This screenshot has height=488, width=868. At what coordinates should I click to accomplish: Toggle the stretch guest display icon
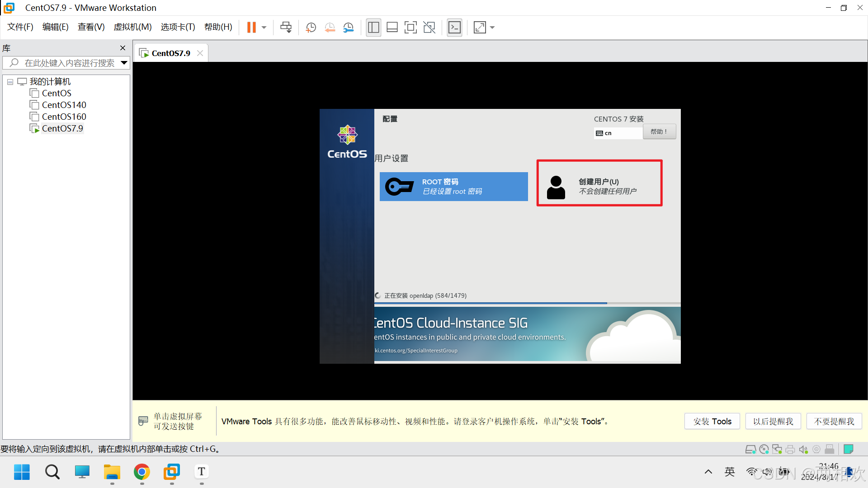(480, 28)
